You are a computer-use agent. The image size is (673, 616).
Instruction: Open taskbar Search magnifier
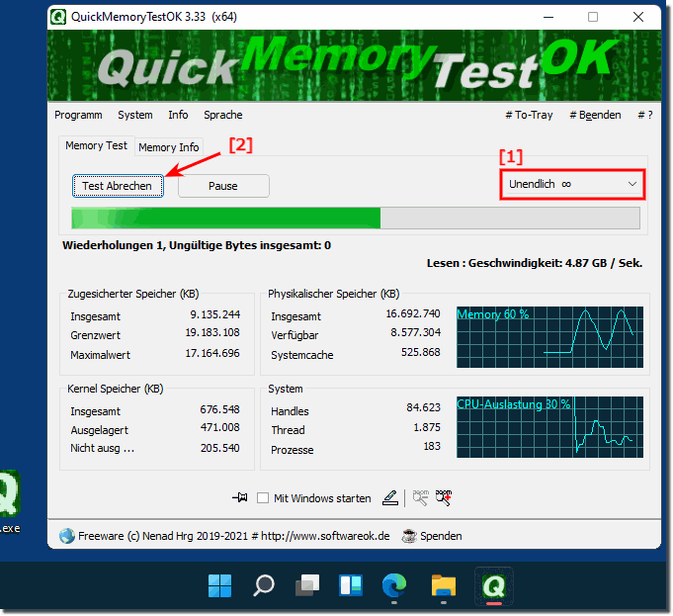pyautogui.click(x=264, y=585)
